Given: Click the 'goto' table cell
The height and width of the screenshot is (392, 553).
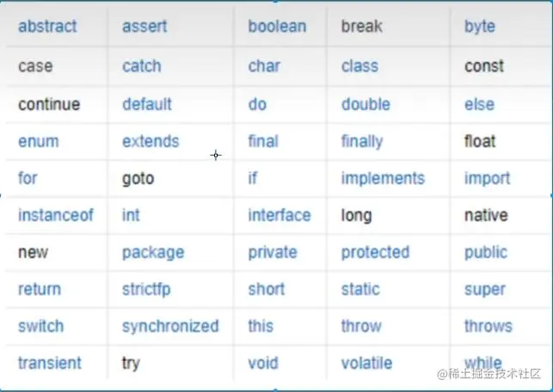Looking at the screenshot, I should 170,178.
